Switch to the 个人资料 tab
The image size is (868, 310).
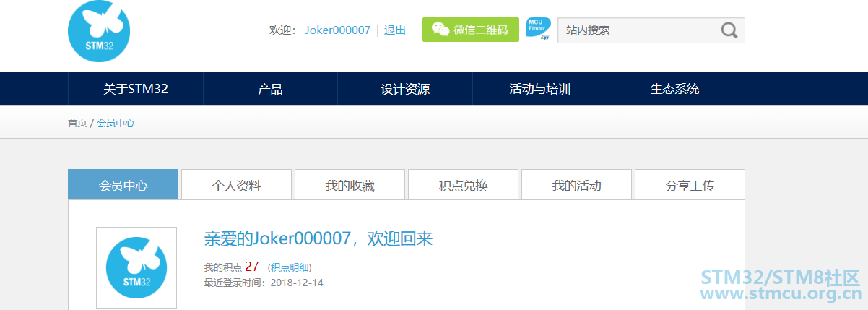236,185
